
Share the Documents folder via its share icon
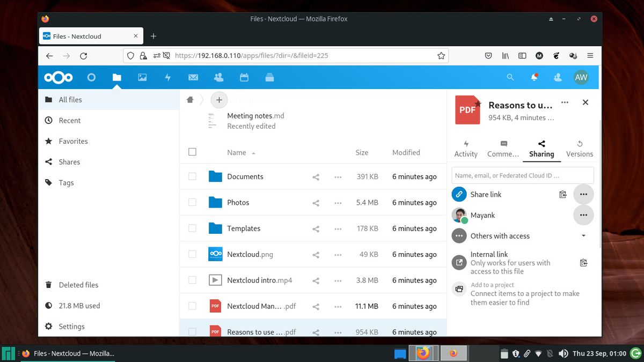(315, 176)
